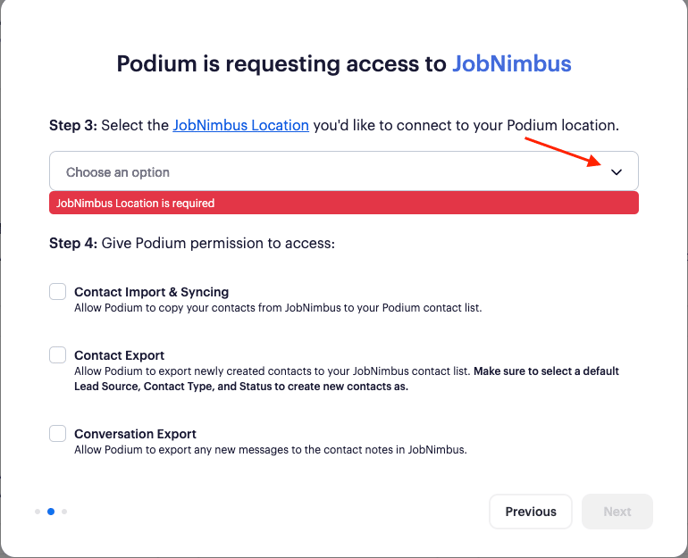Jump to third step pagination dot

64,512
